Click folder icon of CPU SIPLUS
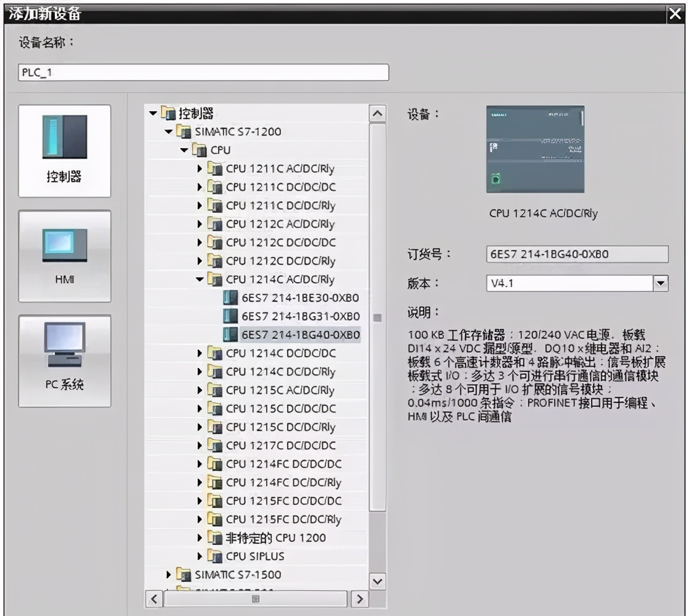This screenshot has width=688, height=616. point(214,556)
